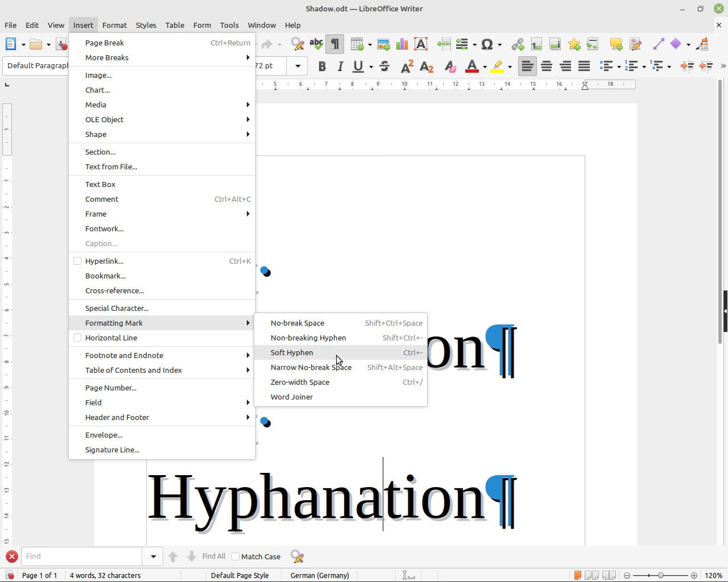Close the Find toolbar
Image resolution: width=728 pixels, height=582 pixels.
(x=11, y=556)
